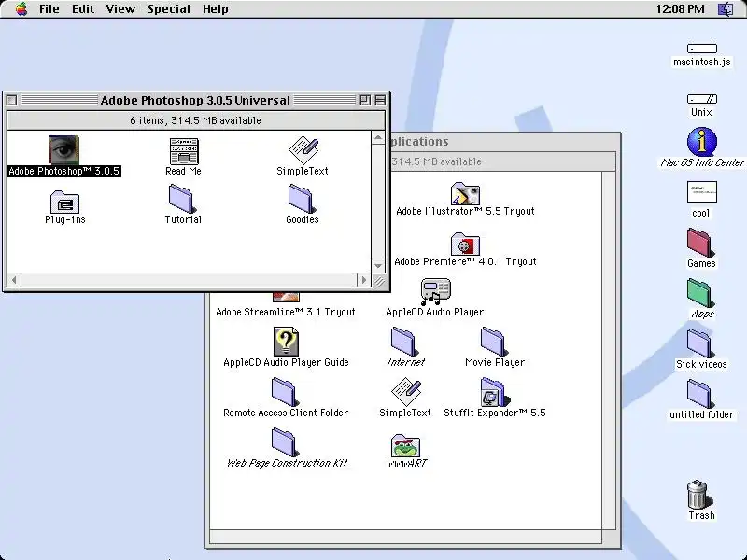Select the Goodies folder
The width and height of the screenshot is (747, 560).
(x=301, y=199)
